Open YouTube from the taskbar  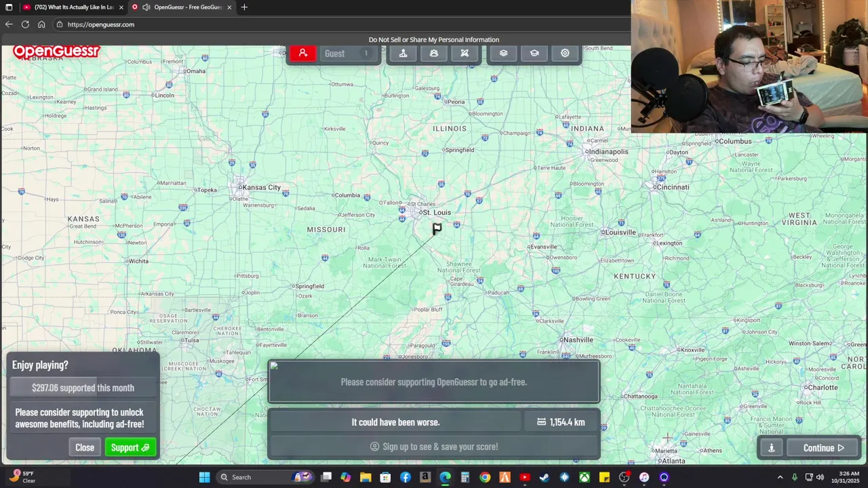tap(525, 477)
